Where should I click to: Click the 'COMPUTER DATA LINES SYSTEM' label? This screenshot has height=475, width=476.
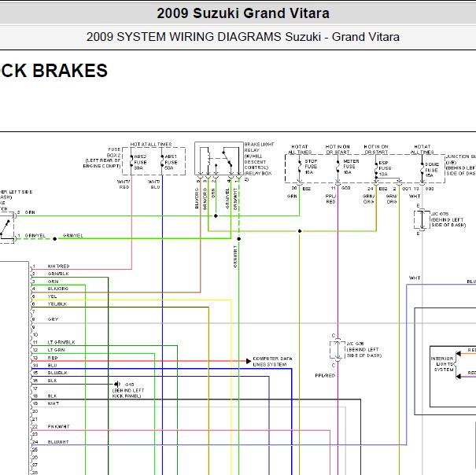point(272,362)
